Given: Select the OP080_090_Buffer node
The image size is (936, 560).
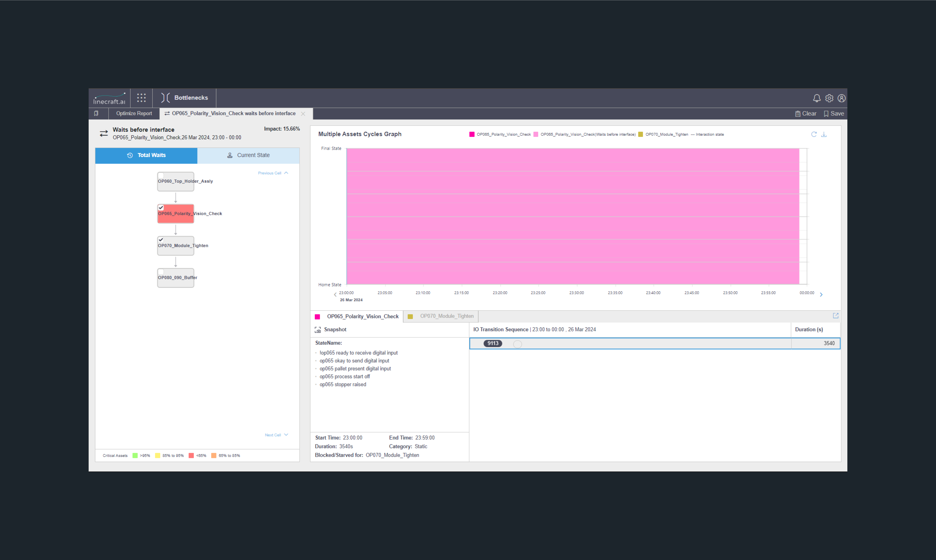Looking at the screenshot, I should tap(175, 278).
